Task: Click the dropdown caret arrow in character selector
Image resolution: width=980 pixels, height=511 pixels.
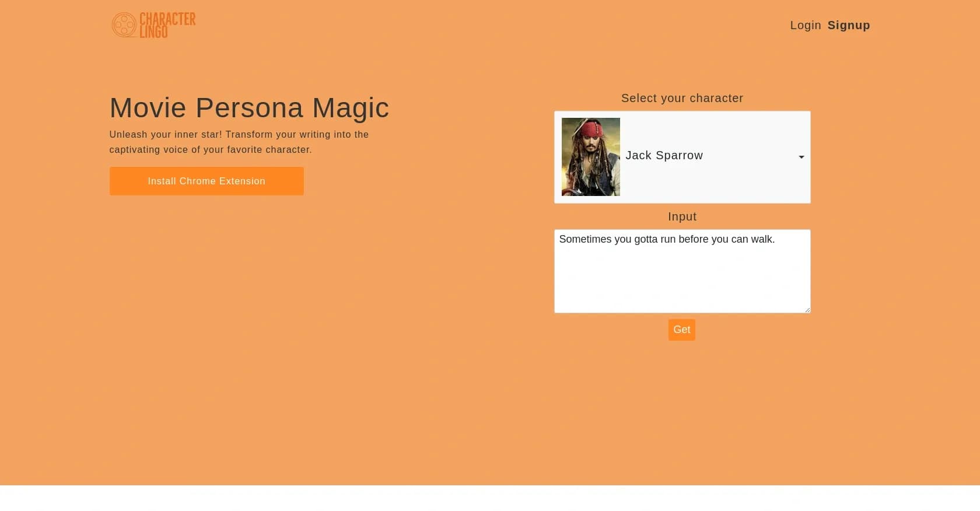Action: [x=801, y=157]
